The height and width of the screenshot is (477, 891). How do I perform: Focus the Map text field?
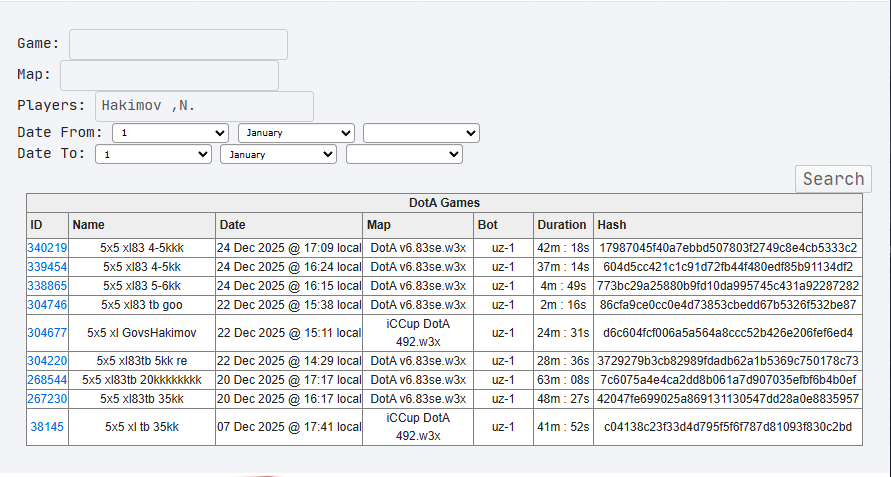click(169, 76)
